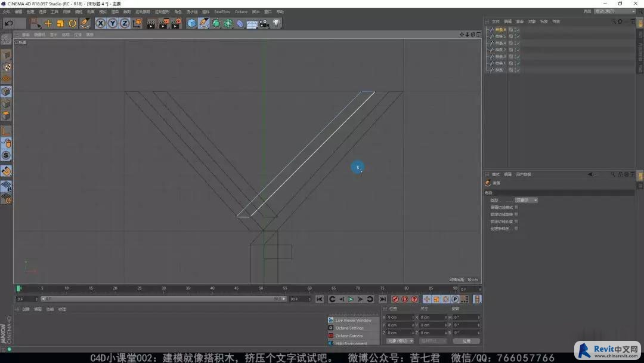644x363 pixels.
Task: Select the spline Pen tool in toolbar
Action: tap(204, 23)
